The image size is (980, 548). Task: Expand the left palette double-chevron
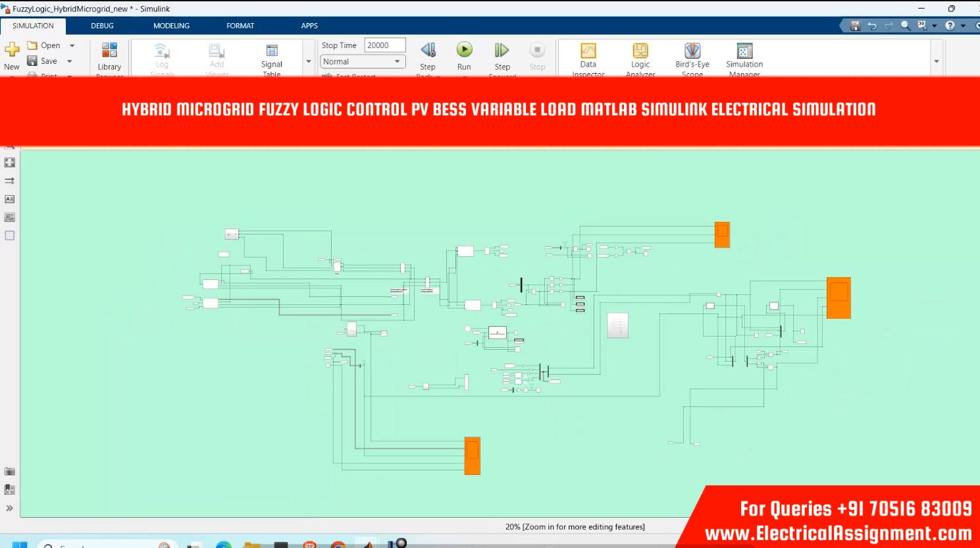click(10, 508)
